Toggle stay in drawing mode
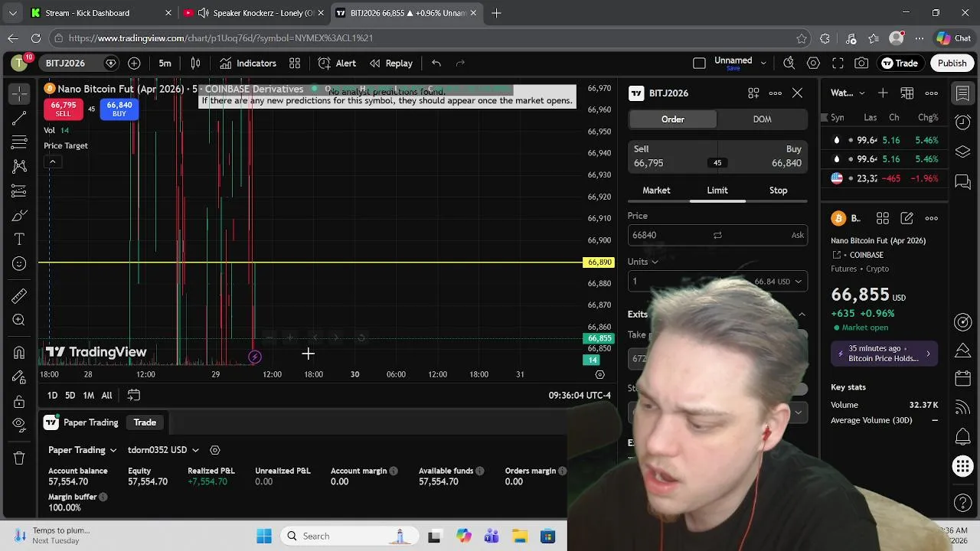The height and width of the screenshot is (551, 980). tap(20, 377)
